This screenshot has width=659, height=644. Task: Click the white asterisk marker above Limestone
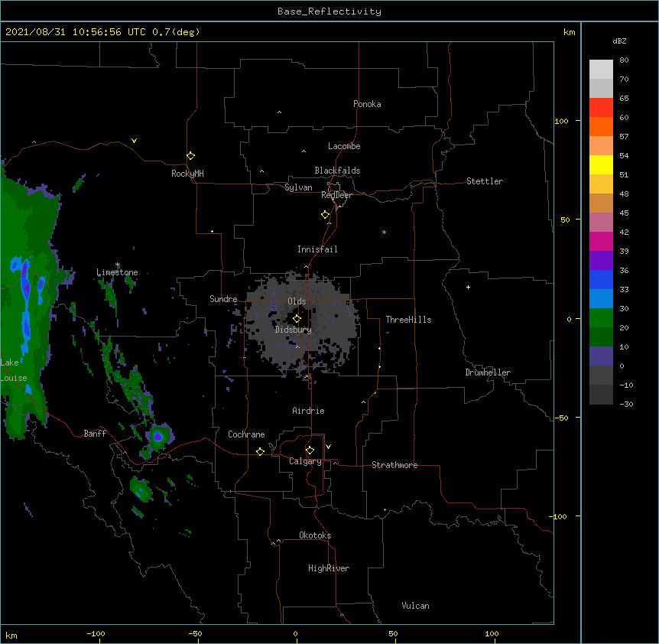(x=118, y=265)
